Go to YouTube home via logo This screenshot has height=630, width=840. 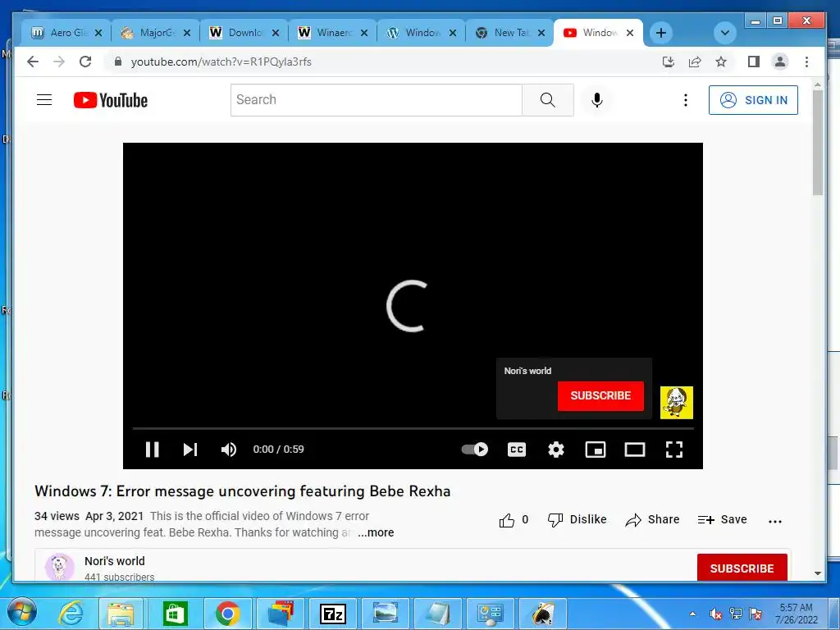point(111,100)
